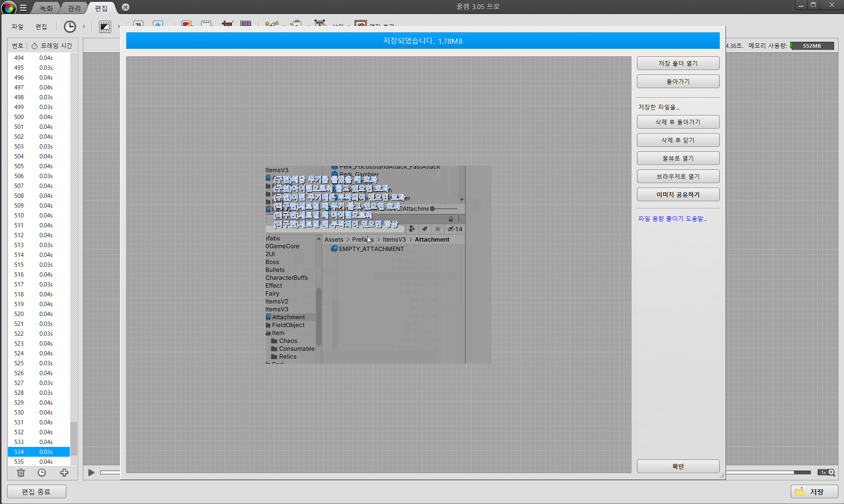
Task: Click the 삭제 후 닫기 button
Action: click(678, 140)
